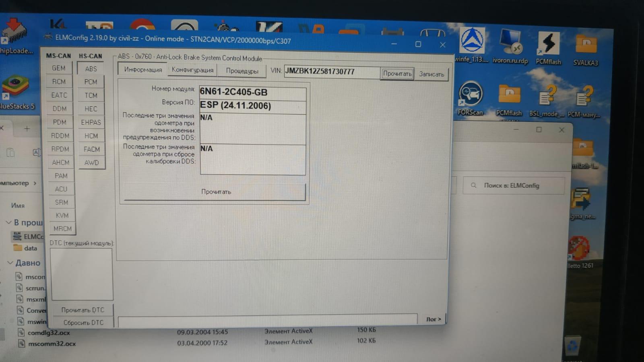Viewport: 644px width, 362px height.
Task: Click the VIN input field
Action: click(x=331, y=72)
